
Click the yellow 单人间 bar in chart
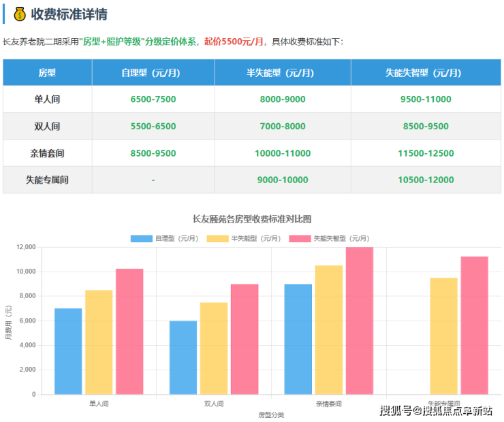click(x=99, y=342)
